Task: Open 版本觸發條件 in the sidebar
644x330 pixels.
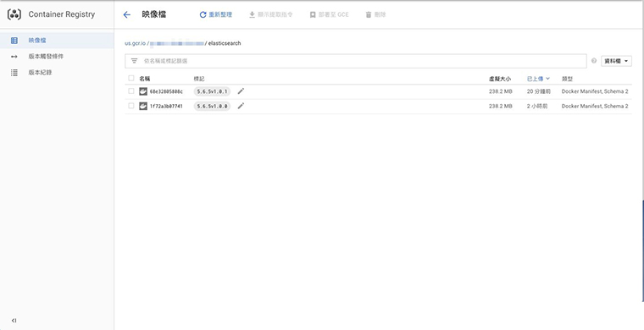Action: click(x=57, y=57)
